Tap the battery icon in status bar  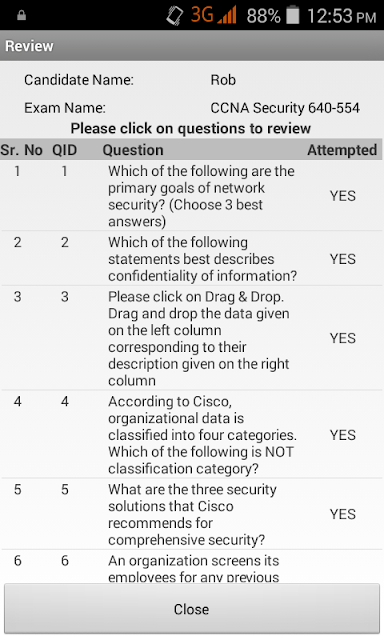293,16
